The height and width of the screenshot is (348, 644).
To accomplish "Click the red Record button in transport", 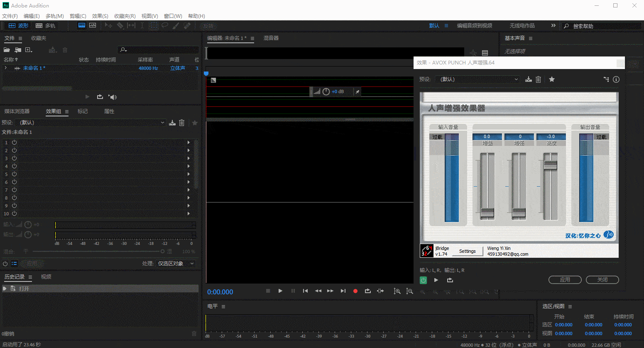I will 355,291.
